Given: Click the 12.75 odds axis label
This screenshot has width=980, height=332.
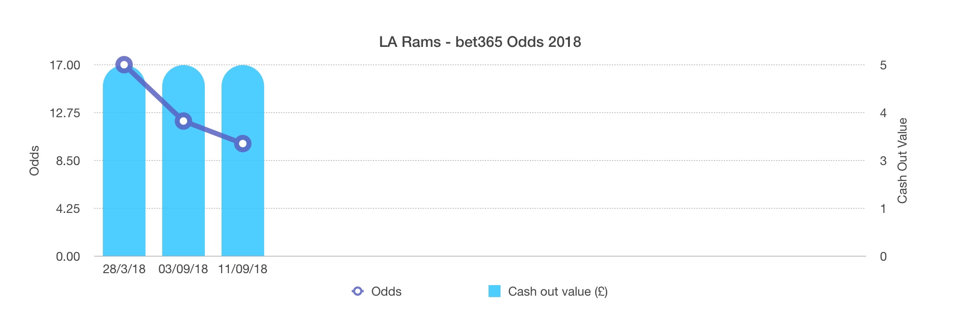Looking at the screenshot, I should (65, 113).
